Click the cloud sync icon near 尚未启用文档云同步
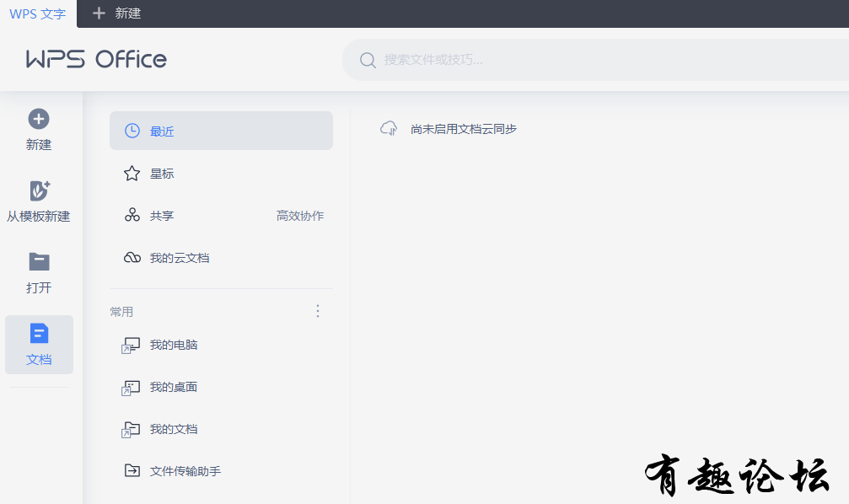849x504 pixels. click(x=389, y=128)
